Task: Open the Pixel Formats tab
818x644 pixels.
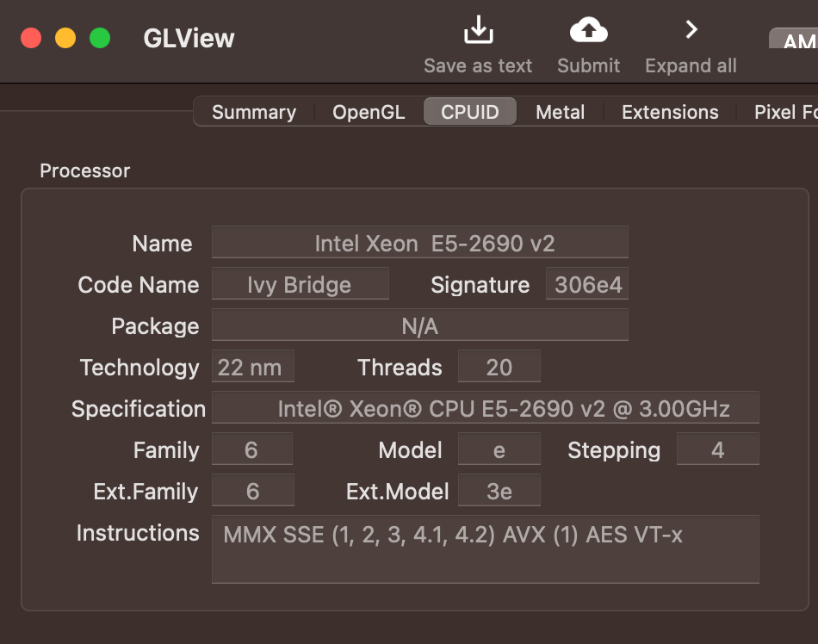Action: [779, 112]
